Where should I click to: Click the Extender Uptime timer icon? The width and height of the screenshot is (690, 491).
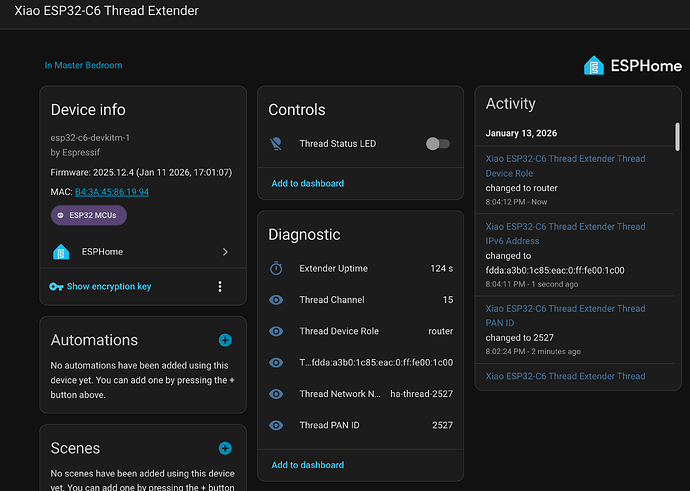(x=277, y=269)
